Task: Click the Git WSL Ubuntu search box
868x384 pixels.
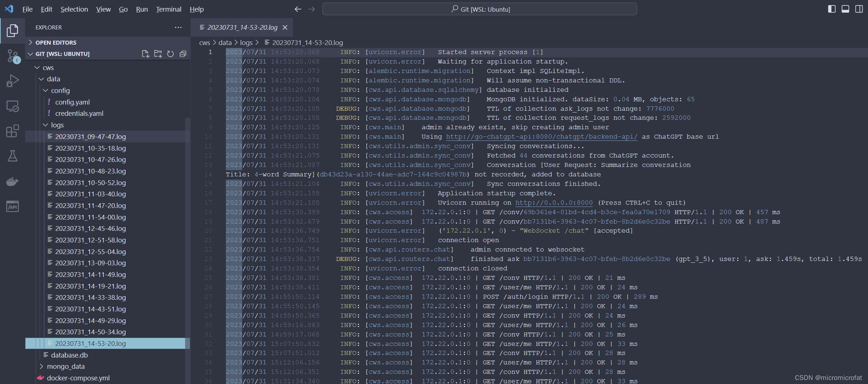Action: (x=480, y=9)
